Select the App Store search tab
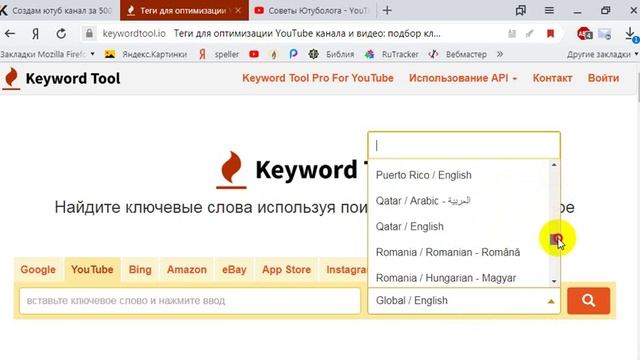The height and width of the screenshot is (360, 640). pyautogui.click(x=286, y=269)
